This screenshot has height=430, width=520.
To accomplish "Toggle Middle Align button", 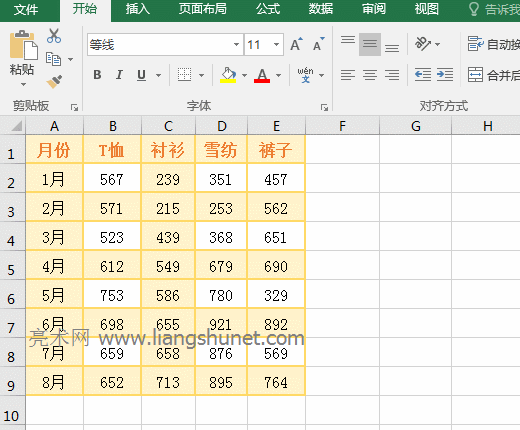I will point(370,44).
